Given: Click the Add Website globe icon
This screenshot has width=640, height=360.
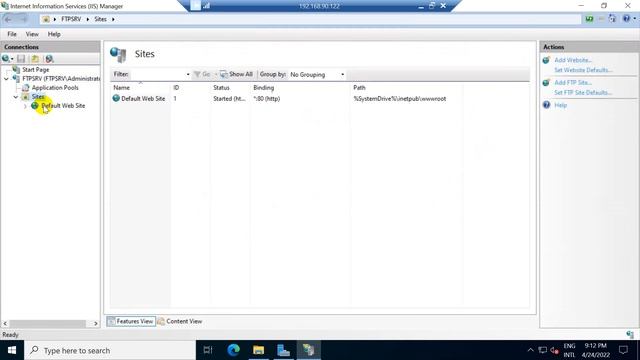Looking at the screenshot, I should coord(546,60).
